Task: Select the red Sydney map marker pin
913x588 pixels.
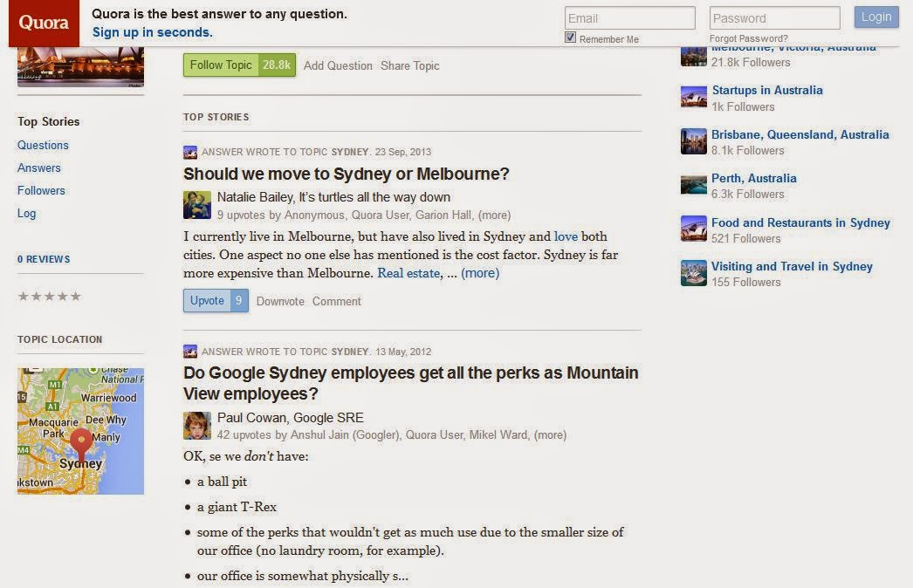Action: (x=81, y=444)
